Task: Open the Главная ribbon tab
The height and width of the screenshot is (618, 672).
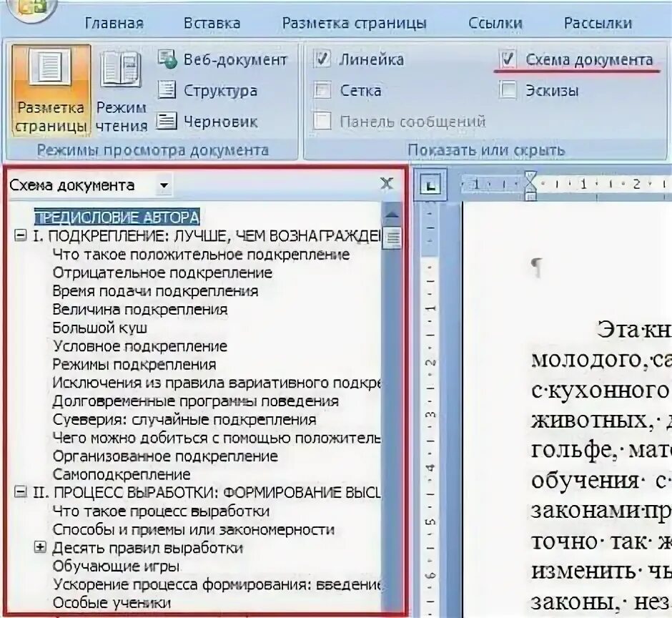Action: 114,23
